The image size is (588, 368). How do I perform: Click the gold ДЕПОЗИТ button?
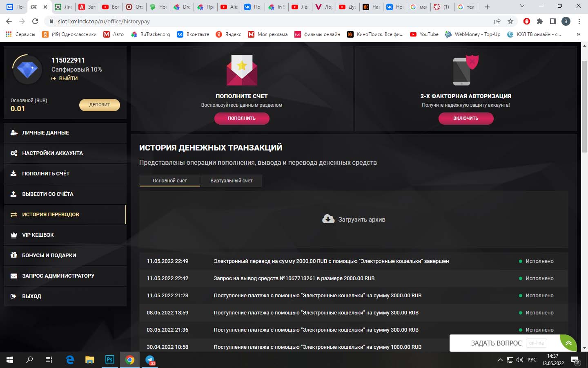[100, 105]
